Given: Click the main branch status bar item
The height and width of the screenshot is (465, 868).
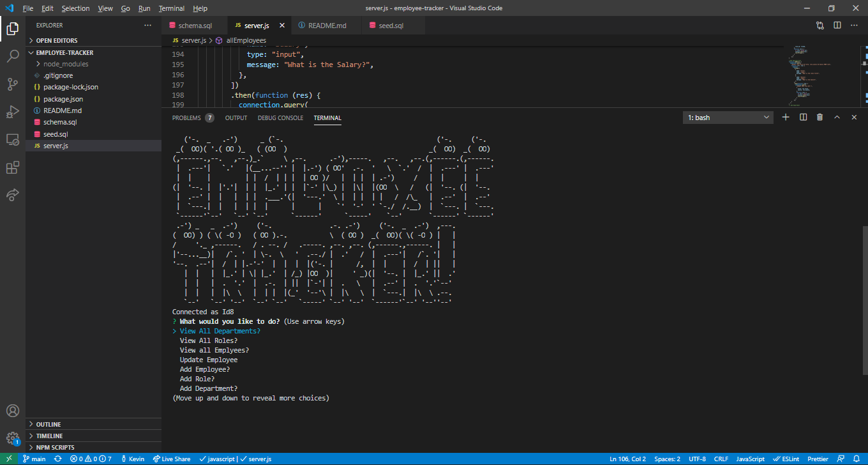Looking at the screenshot, I should tap(34, 459).
